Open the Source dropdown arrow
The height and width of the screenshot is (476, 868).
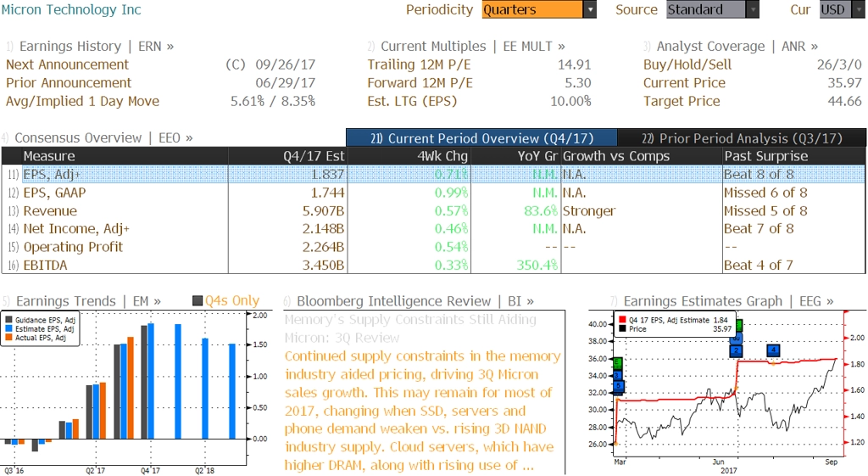[x=753, y=9]
